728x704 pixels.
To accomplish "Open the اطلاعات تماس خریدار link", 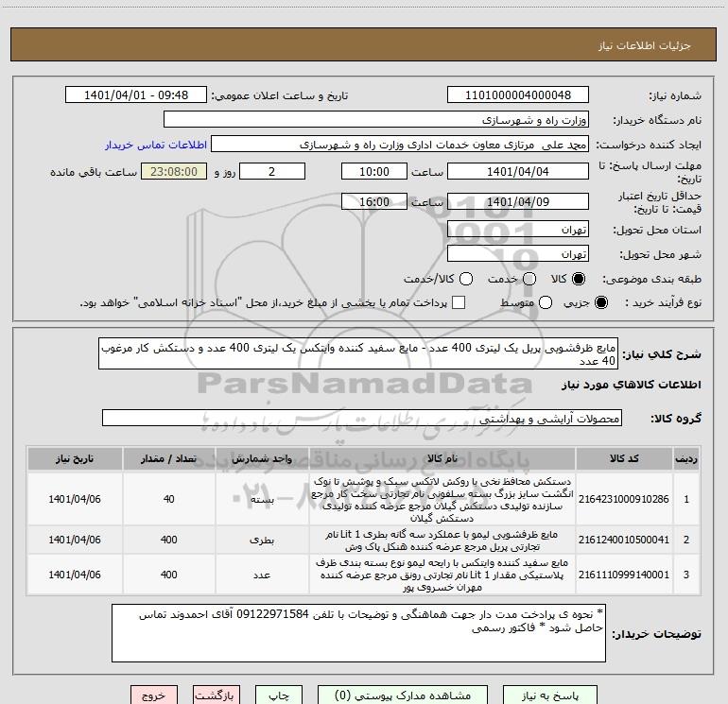I will 156,145.
